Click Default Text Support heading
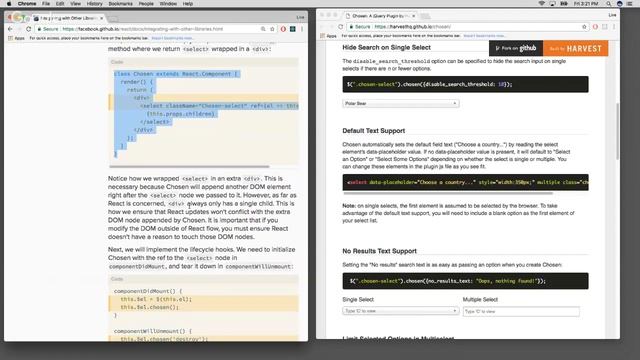The width and height of the screenshot is (640, 360). 373,131
